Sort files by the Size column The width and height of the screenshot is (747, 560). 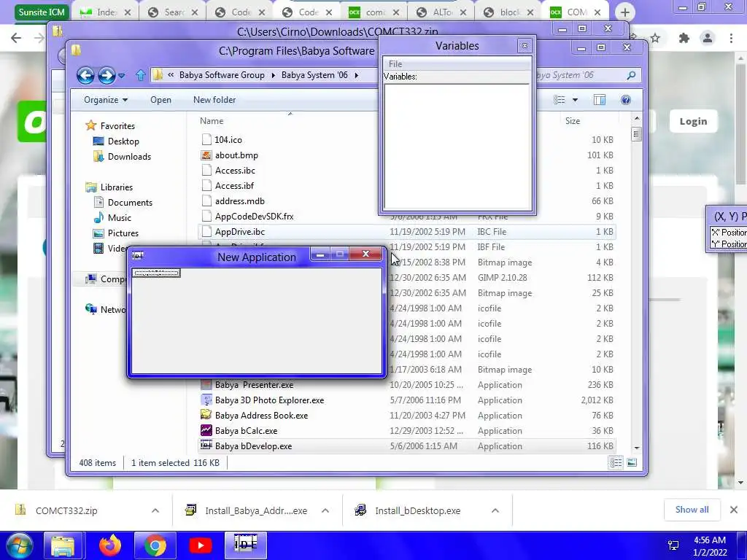click(572, 121)
